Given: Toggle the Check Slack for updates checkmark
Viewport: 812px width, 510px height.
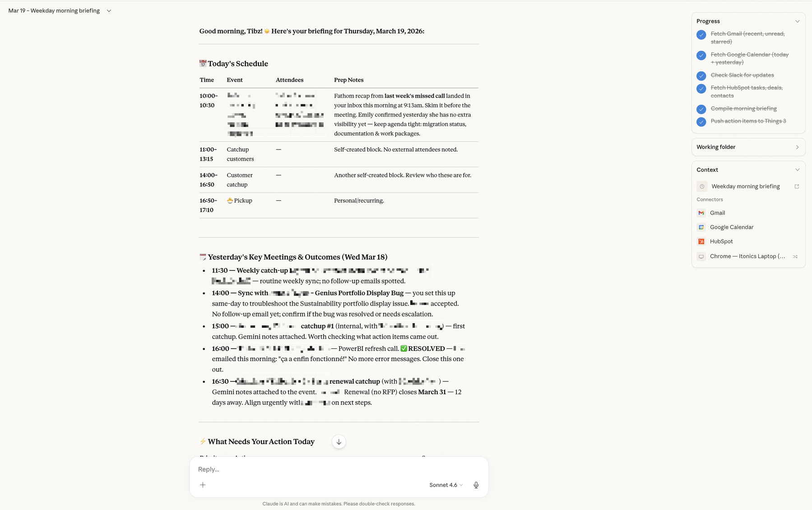Looking at the screenshot, I should coord(701,76).
